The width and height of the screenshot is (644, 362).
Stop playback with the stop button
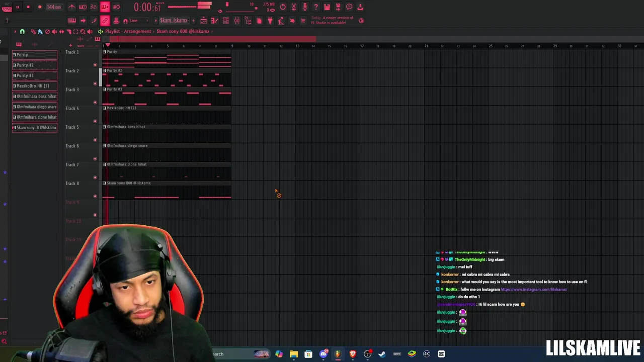pos(28,7)
